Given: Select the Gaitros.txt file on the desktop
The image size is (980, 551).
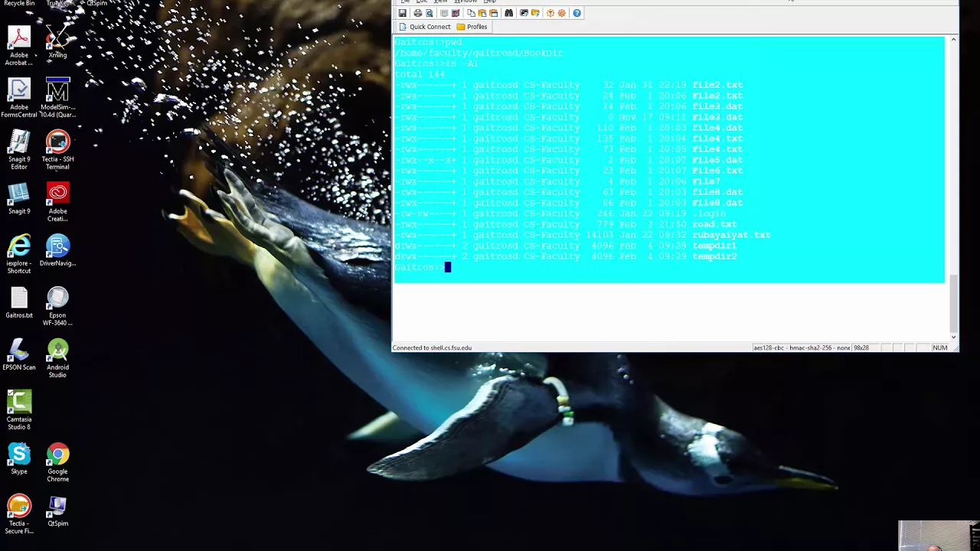Looking at the screenshot, I should tap(19, 302).
